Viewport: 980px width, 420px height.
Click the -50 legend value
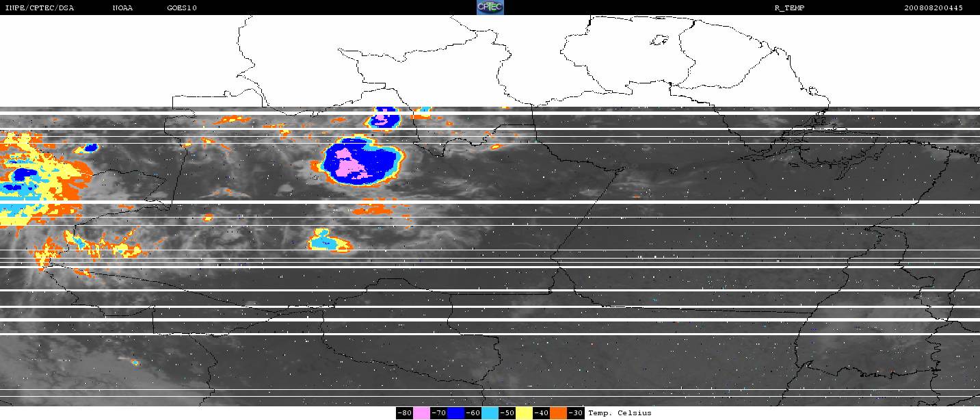pyautogui.click(x=507, y=413)
